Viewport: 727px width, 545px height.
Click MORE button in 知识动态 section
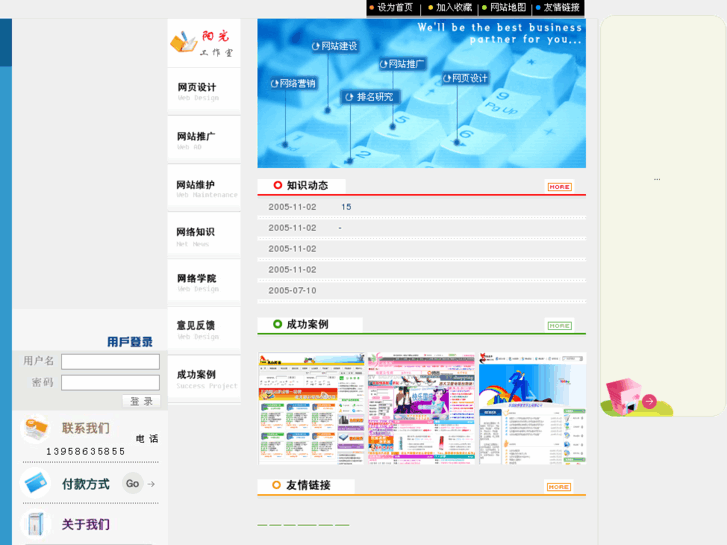pyautogui.click(x=559, y=187)
